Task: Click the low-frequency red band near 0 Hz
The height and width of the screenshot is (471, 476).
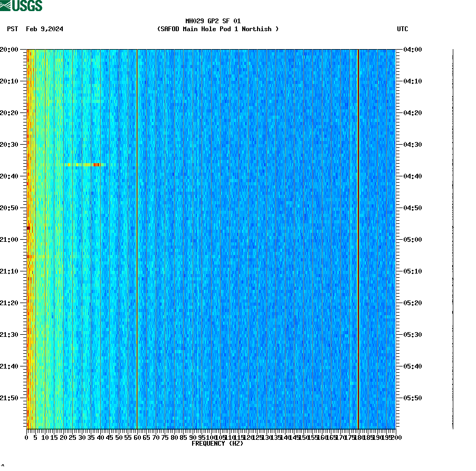Action: pyautogui.click(x=30, y=238)
